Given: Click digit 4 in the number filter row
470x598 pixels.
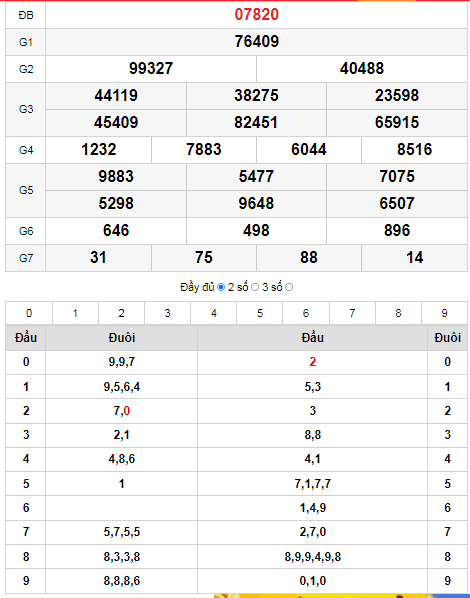Looking at the screenshot, I should 214,313.
